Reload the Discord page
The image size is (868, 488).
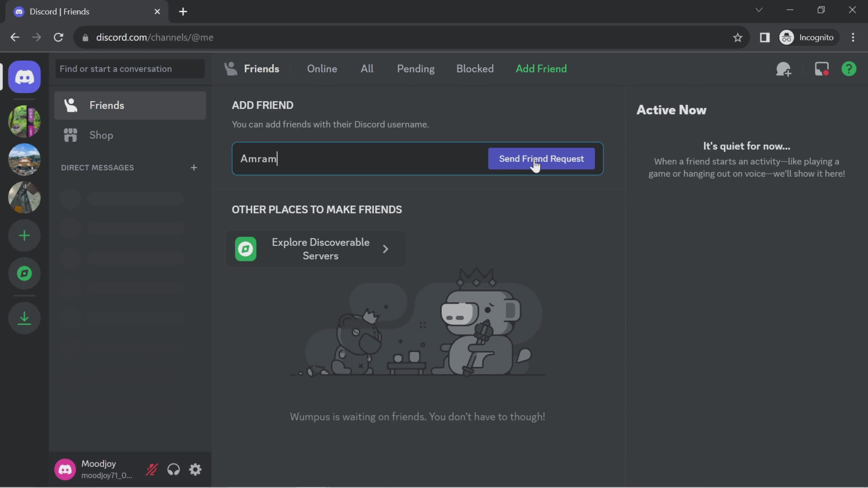59,37
